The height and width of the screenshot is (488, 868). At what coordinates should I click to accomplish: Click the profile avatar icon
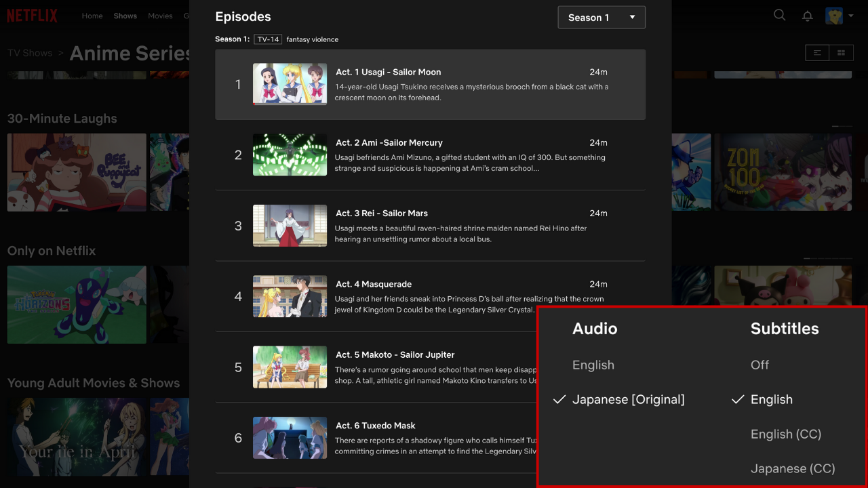tap(833, 16)
